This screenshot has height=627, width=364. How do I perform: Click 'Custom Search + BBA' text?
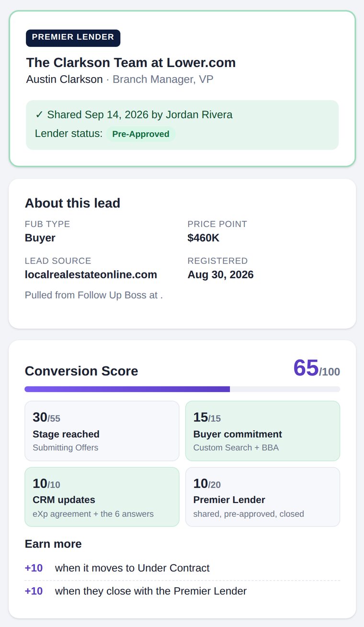(236, 447)
